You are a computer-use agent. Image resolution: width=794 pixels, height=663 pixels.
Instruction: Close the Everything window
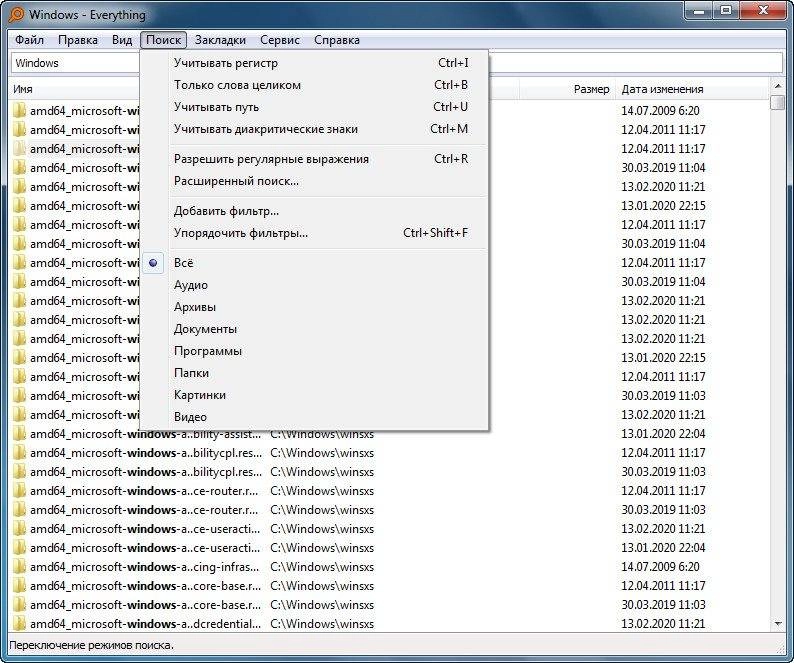click(x=764, y=11)
